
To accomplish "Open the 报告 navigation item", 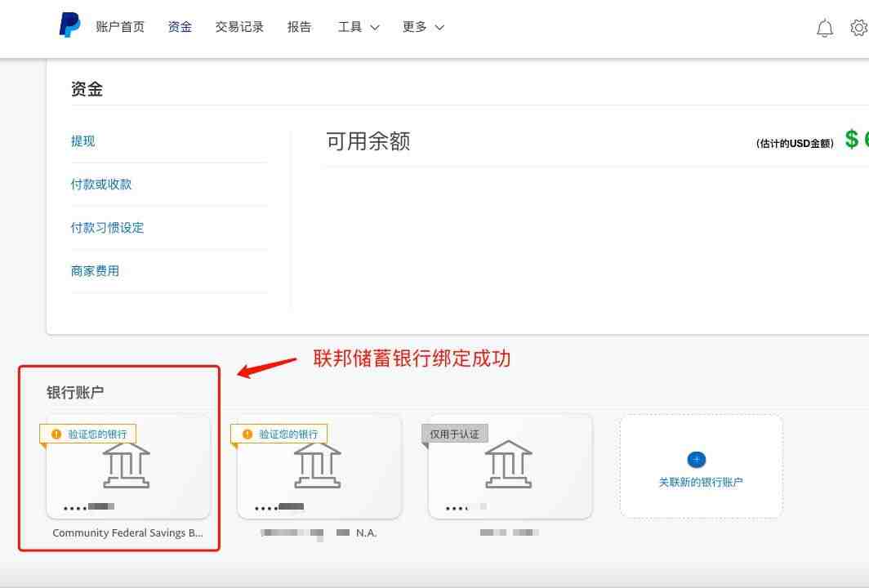I will pos(299,27).
